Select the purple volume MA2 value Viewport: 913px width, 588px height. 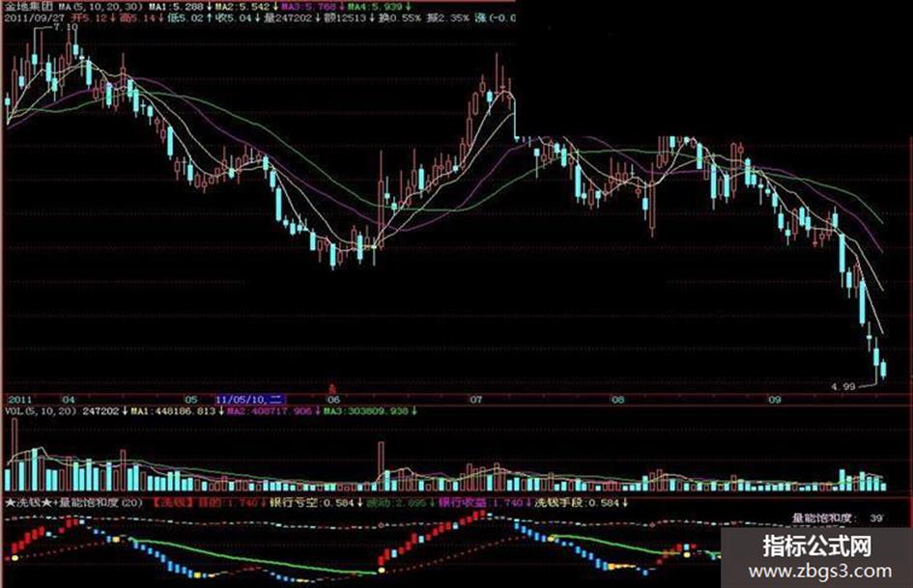coord(270,411)
